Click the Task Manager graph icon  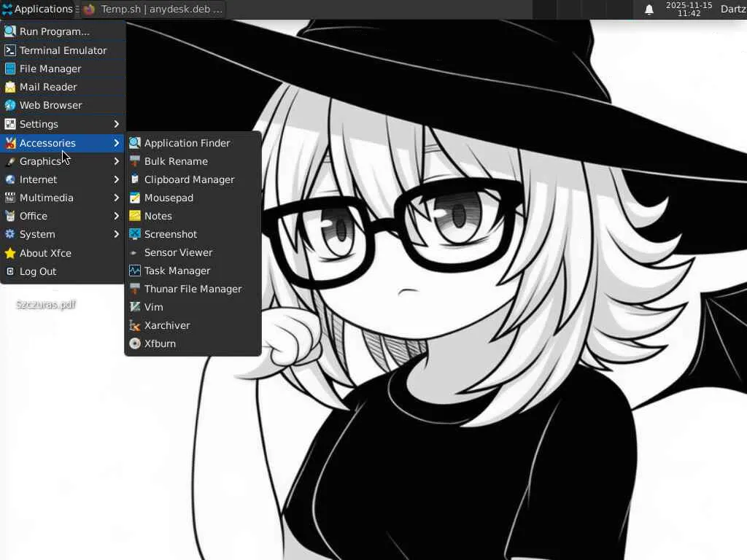(135, 271)
